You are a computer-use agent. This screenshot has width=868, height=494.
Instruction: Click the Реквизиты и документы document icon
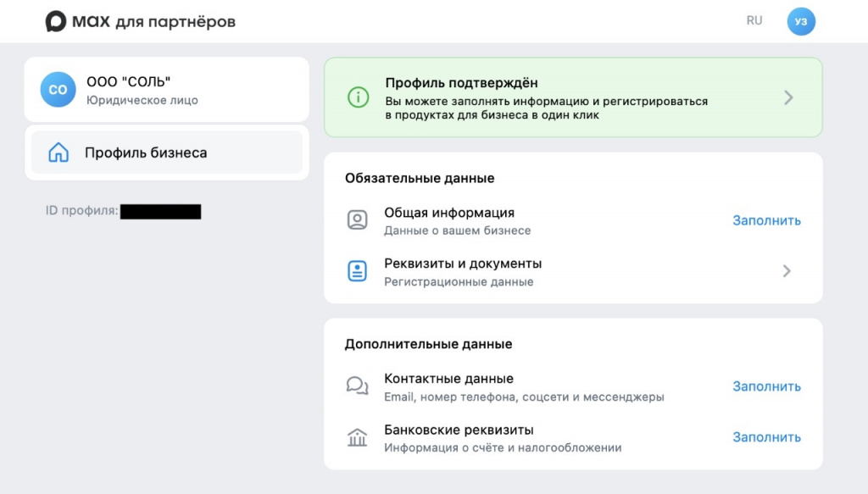tap(355, 269)
